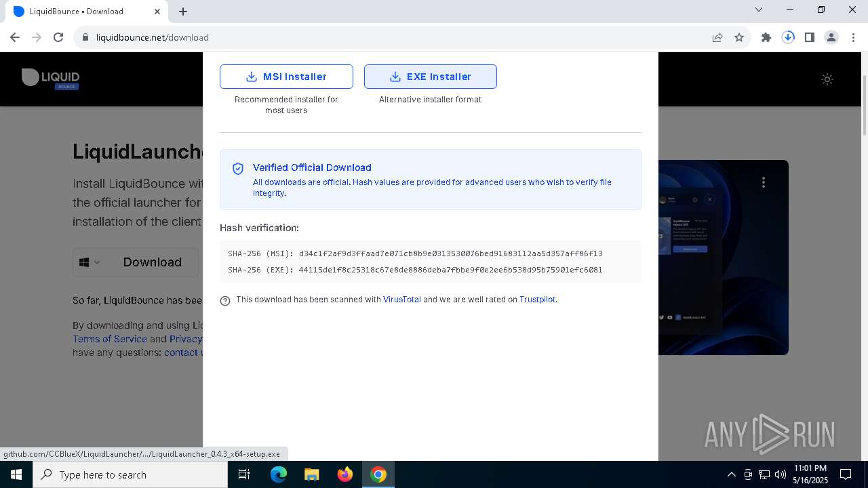This screenshot has height=488, width=868.
Task: Switch to Chrome on taskbar
Action: [378, 474]
